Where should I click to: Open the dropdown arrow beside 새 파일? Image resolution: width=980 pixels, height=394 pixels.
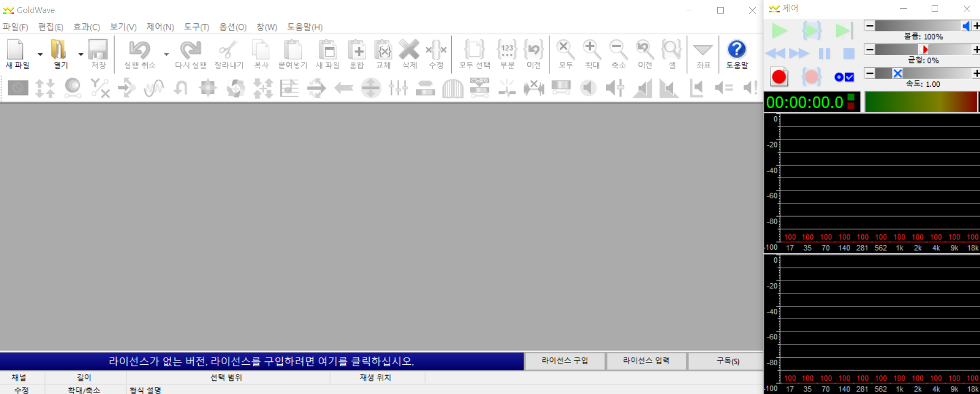coord(40,54)
